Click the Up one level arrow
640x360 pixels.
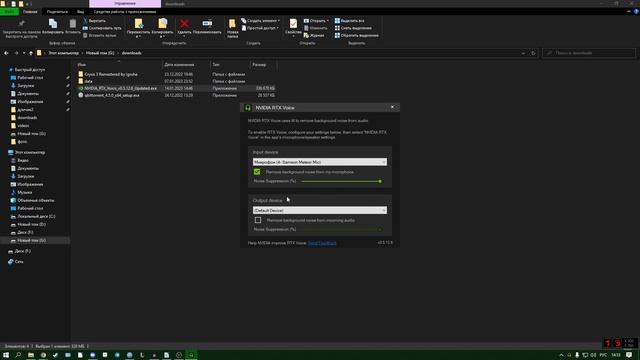click(31, 53)
